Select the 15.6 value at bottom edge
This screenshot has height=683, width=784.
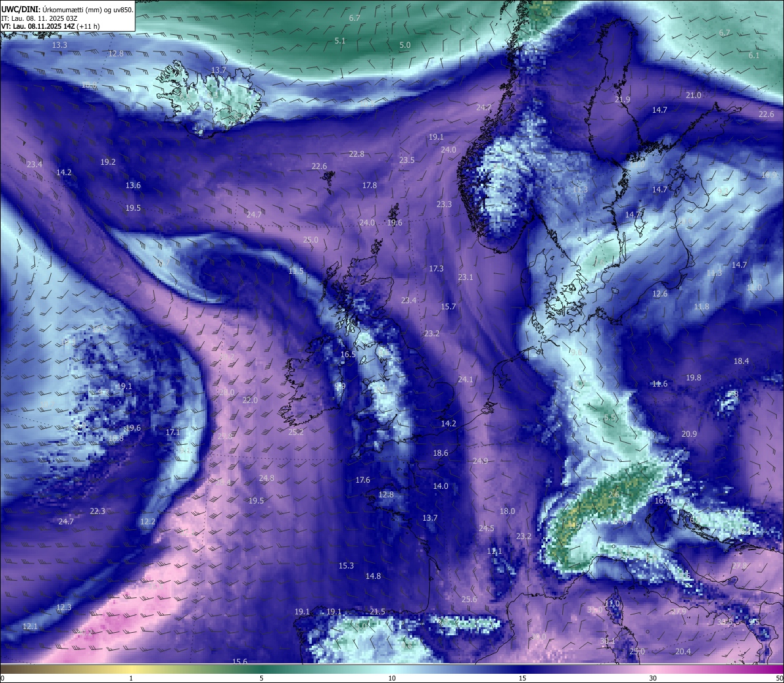pyautogui.click(x=239, y=662)
